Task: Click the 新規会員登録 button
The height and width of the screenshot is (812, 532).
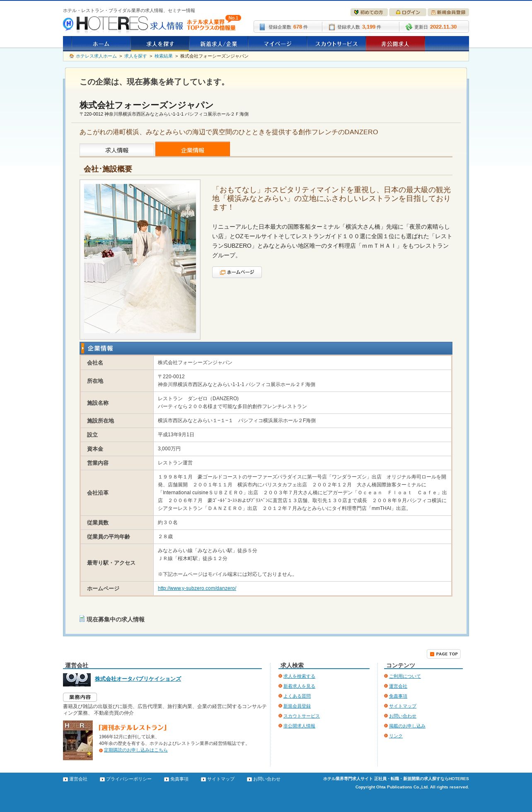Action: (x=448, y=12)
